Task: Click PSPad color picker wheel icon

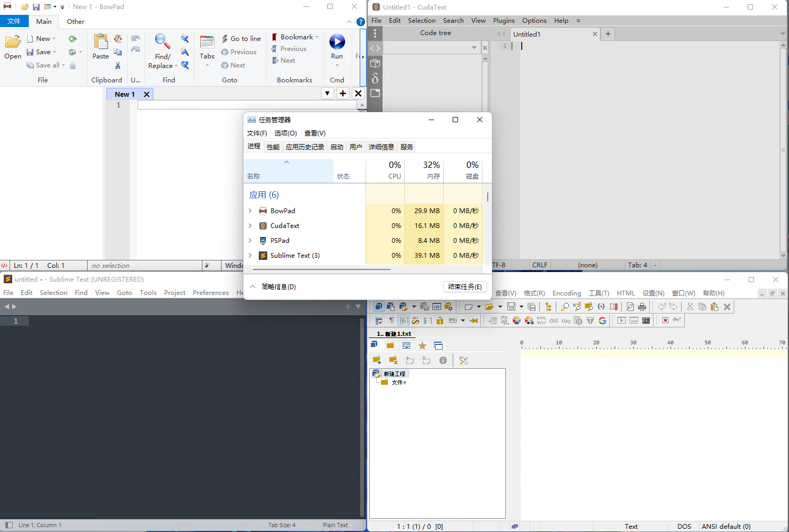Action: click(x=516, y=320)
